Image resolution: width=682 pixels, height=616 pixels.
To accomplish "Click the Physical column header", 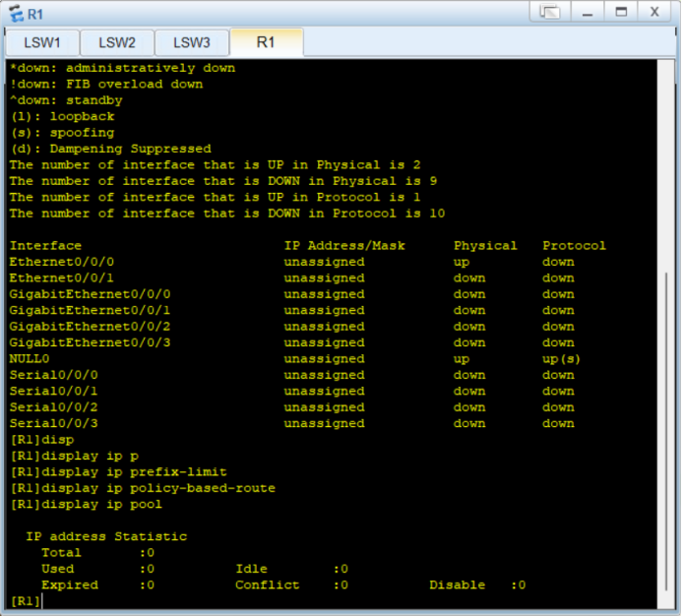I will click(x=485, y=246).
